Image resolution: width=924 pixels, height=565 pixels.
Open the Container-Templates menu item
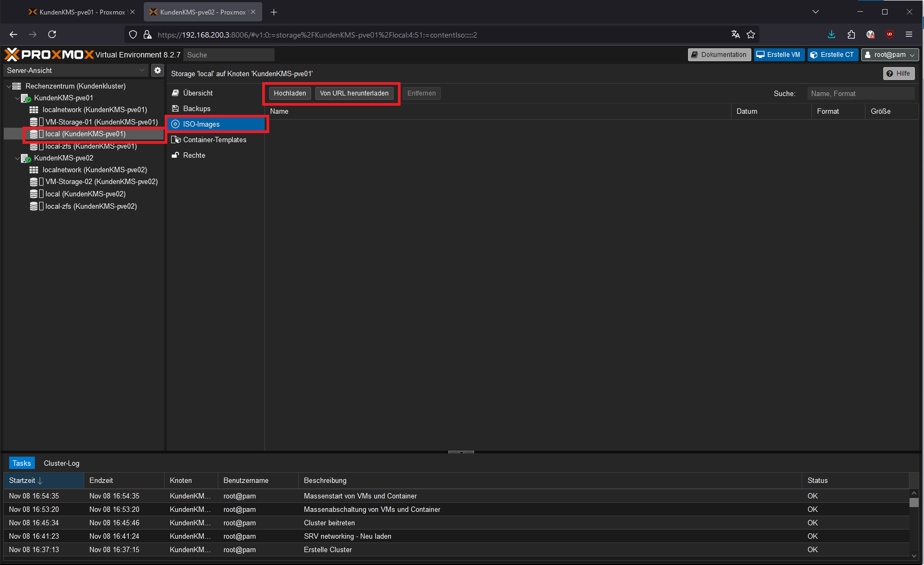(x=215, y=140)
